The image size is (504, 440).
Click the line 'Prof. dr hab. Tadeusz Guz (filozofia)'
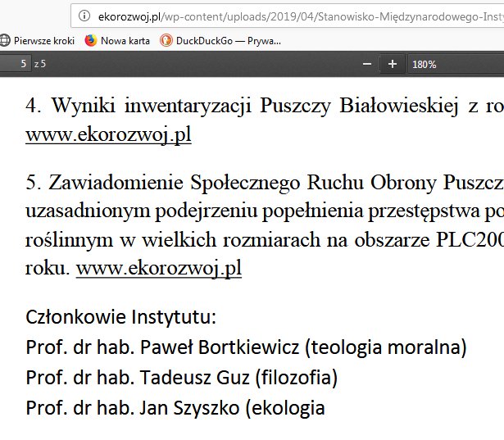182,378
